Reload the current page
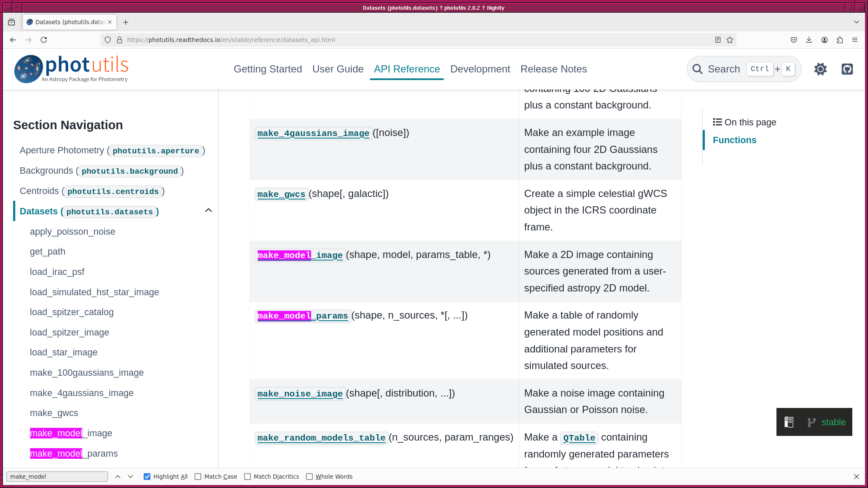The height and width of the screenshot is (488, 868). pos(44,40)
